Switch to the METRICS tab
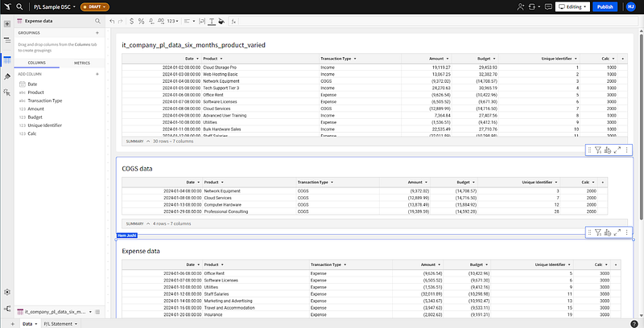Screen dimensions: 644x328 [82, 63]
